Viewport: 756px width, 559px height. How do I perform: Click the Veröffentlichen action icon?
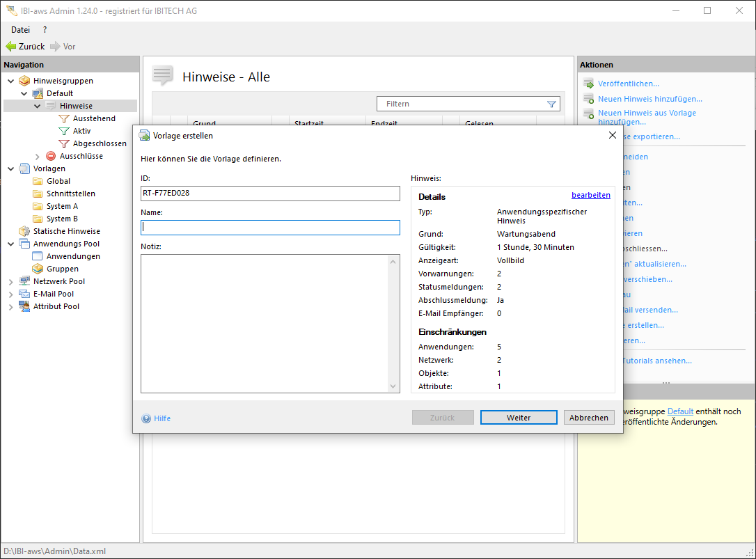[588, 84]
